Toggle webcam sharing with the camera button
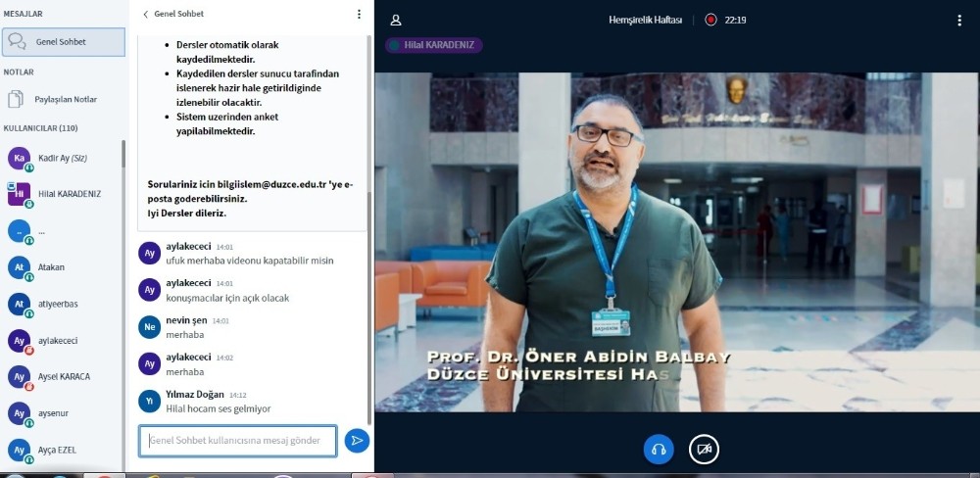 pyautogui.click(x=704, y=449)
